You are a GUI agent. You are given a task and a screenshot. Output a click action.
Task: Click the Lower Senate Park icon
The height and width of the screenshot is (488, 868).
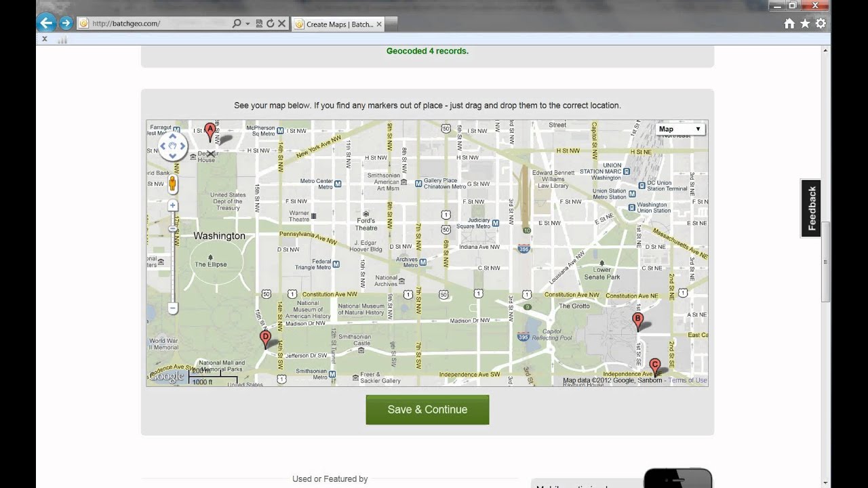[602, 262]
